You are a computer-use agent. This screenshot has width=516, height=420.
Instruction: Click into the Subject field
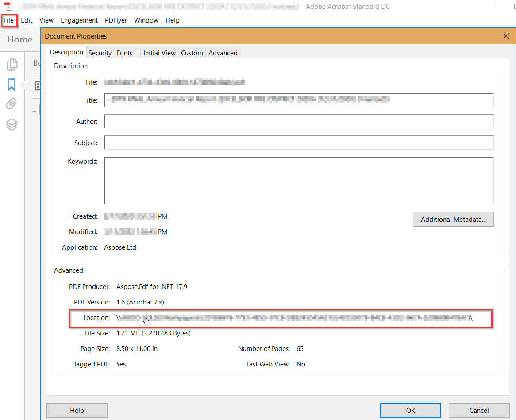[x=299, y=143]
